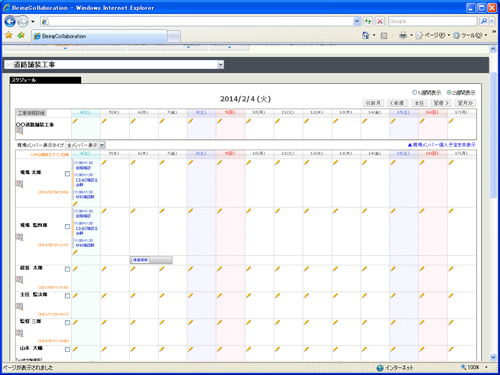
Task: Add schedule on 6(木) for 主任 member
Action: point(133,295)
